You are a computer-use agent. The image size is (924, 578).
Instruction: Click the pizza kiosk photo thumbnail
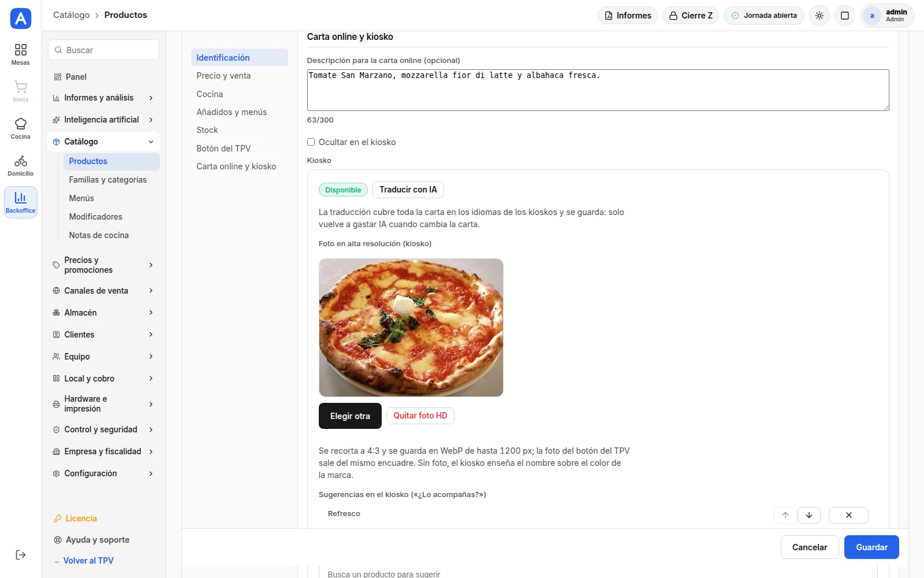[411, 328]
